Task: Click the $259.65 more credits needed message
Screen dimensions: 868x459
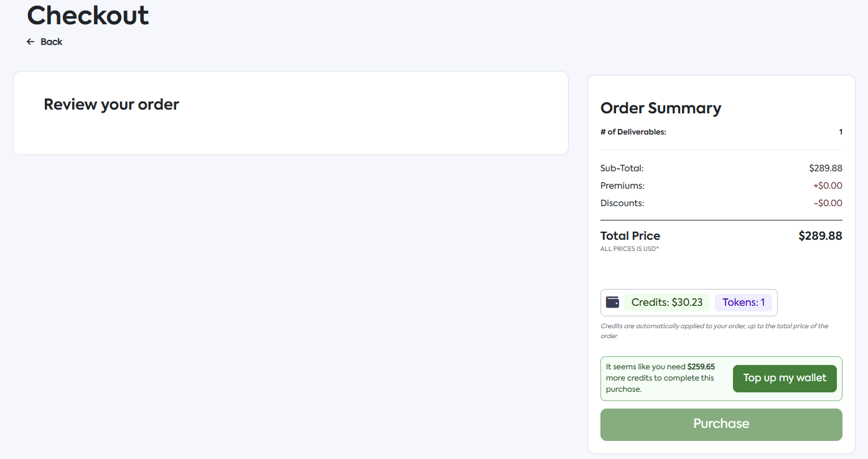Action: point(660,378)
